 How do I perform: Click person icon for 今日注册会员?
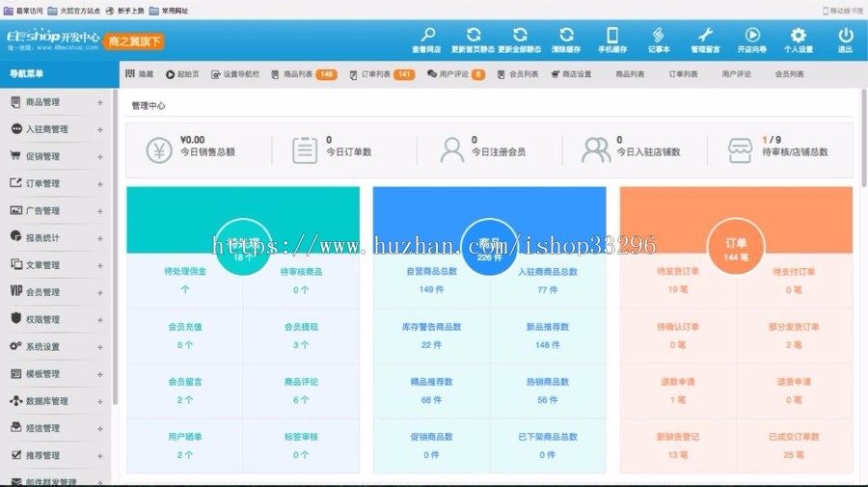pos(451,150)
